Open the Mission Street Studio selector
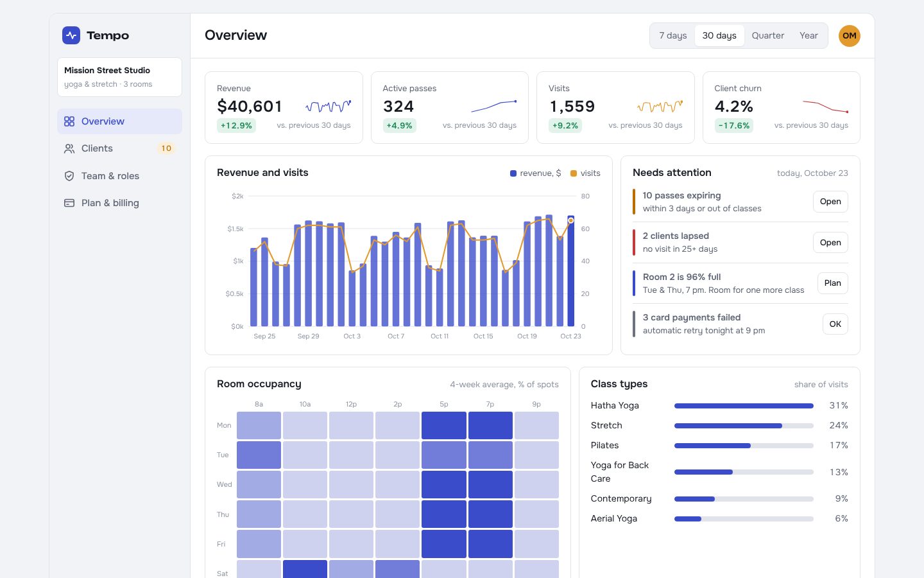This screenshot has width=924, height=578. point(119,77)
